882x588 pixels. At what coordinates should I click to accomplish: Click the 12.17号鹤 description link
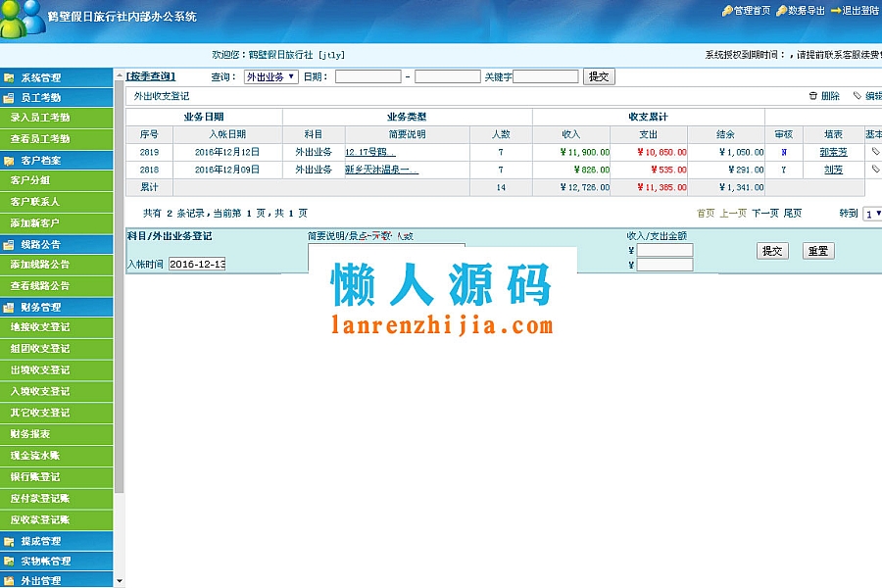370,152
